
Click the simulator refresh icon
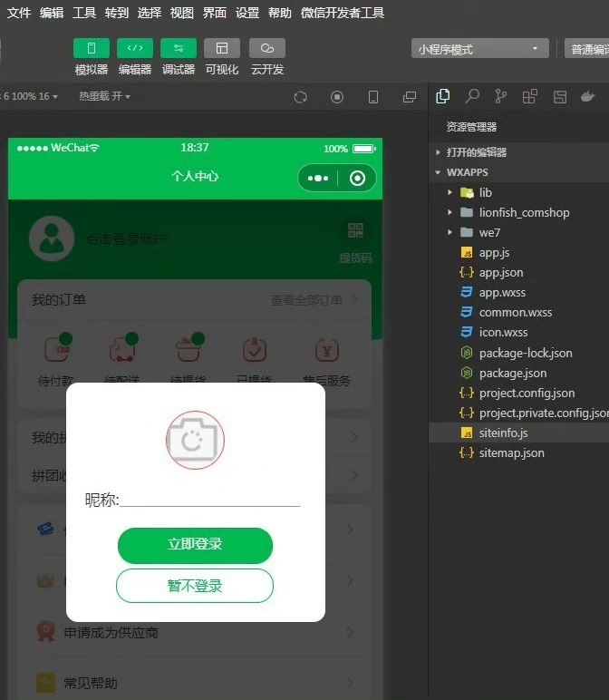[x=301, y=97]
